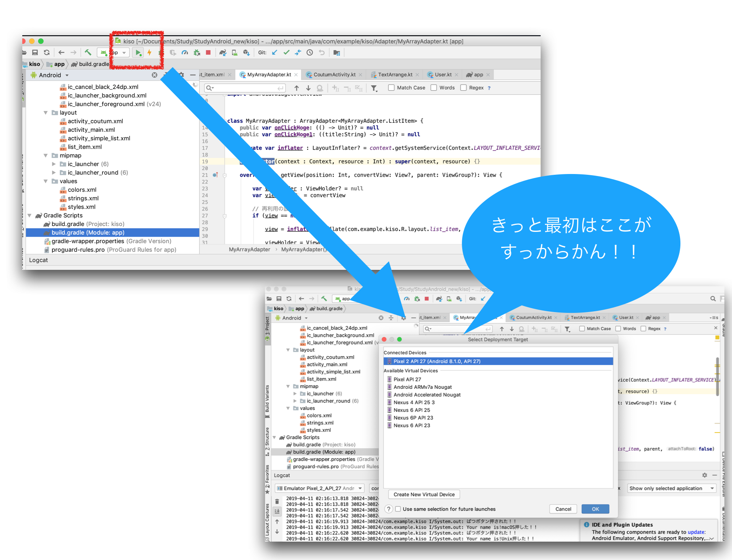
Task: Click Git Commit green checkmark in upper window
Action: pos(286,52)
